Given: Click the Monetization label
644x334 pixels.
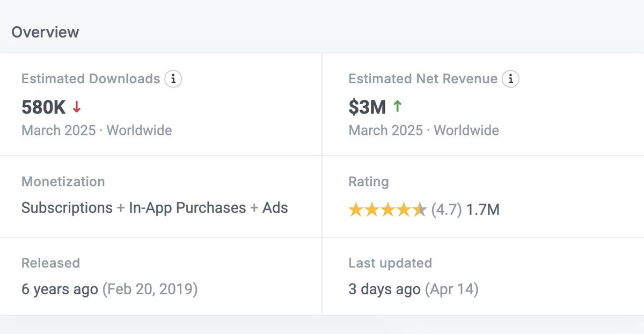Looking at the screenshot, I should coord(63,181).
